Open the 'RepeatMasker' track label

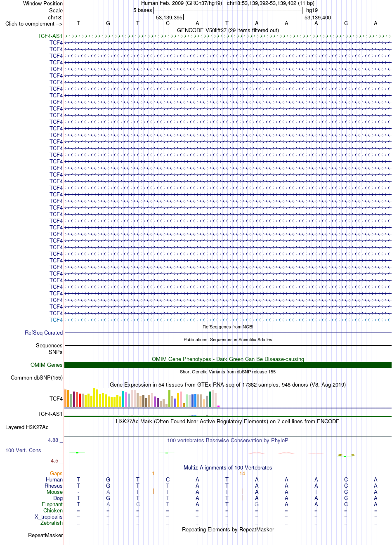(x=45, y=535)
